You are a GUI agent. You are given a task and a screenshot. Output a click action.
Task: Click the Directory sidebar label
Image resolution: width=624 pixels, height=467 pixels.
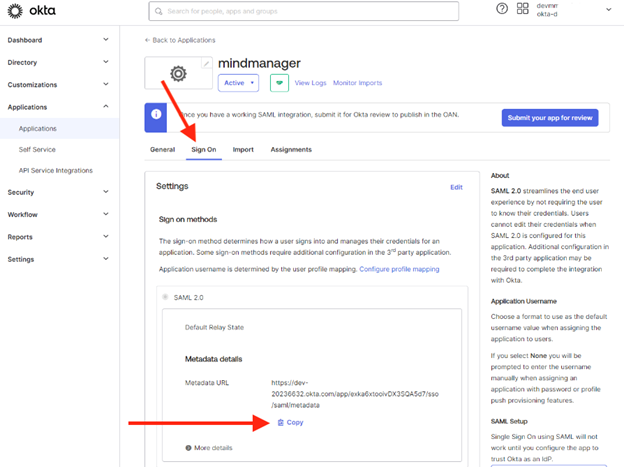pyautogui.click(x=22, y=63)
